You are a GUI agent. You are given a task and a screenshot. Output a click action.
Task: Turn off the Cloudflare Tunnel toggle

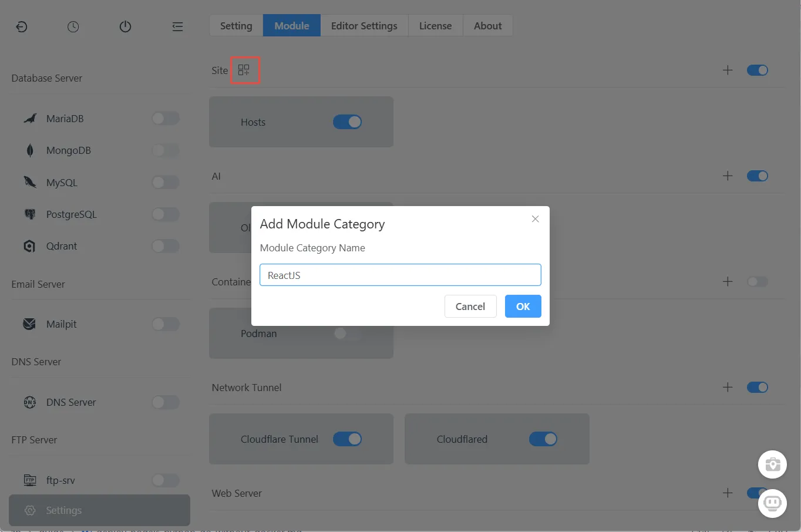click(x=347, y=439)
